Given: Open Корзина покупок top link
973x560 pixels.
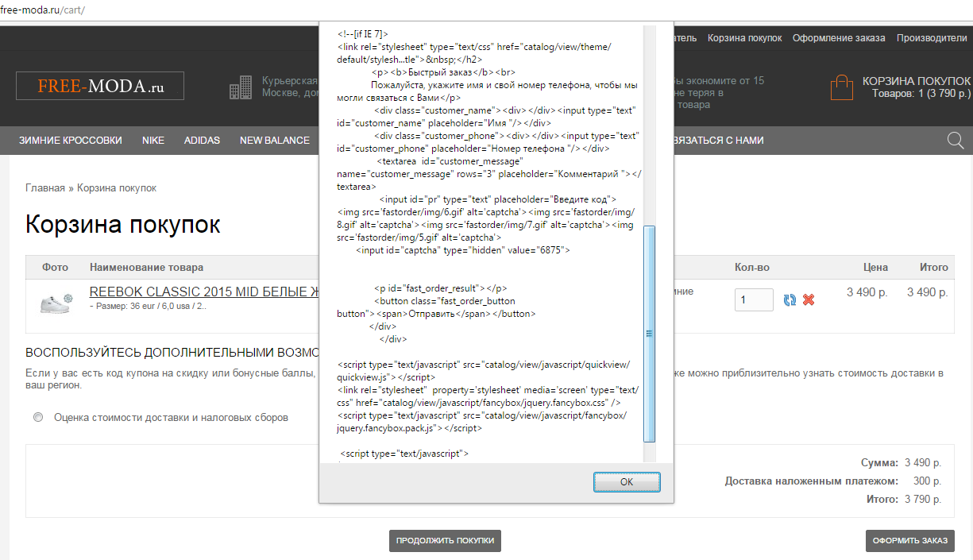Looking at the screenshot, I should click(745, 38).
